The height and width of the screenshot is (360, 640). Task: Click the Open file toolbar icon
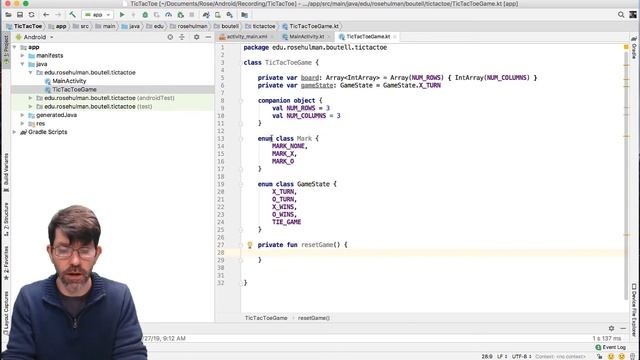pyautogui.click(x=8, y=15)
